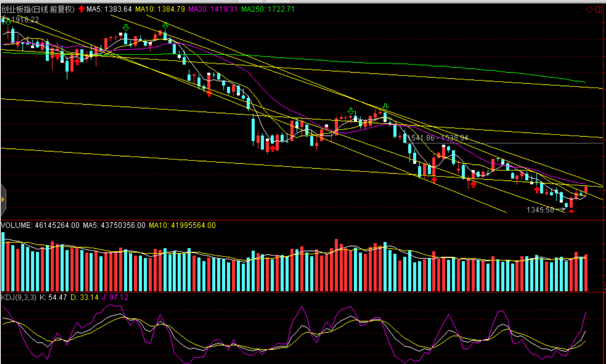
Task: Click the volume MA10 value label
Action: 182,225
